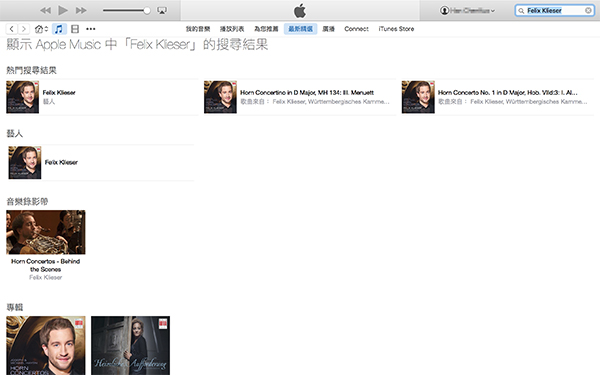600x375 pixels.
Task: Play Horn Concertos Behind the Scenes video thumbnail
Action: pos(46,232)
